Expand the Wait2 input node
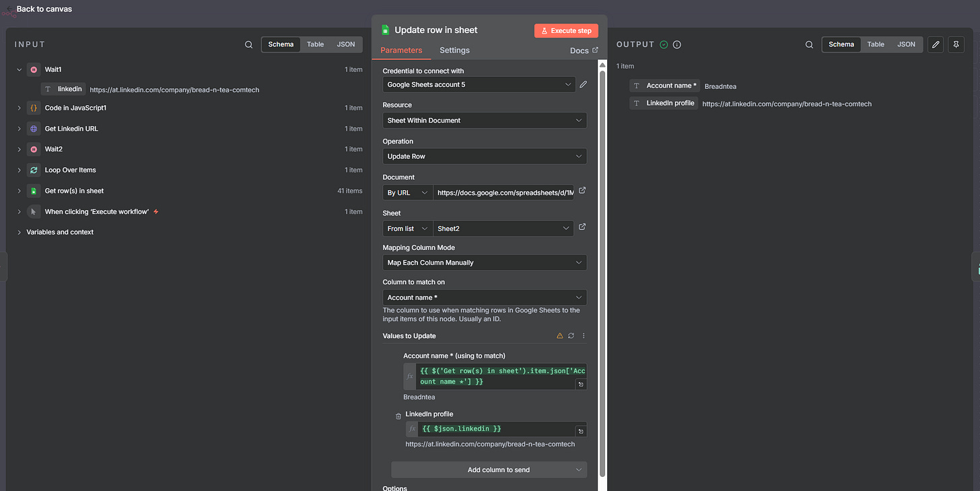This screenshot has height=491, width=980. click(x=19, y=149)
